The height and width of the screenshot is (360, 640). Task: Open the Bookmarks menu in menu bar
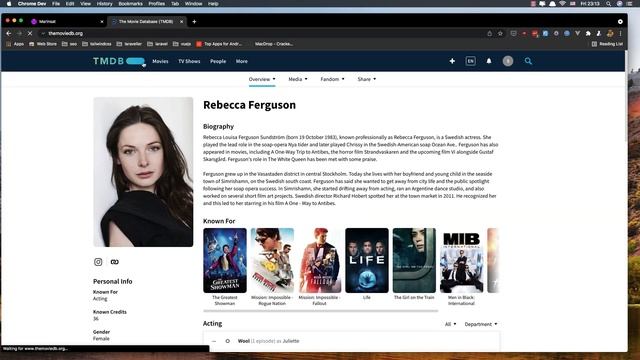pos(131,4)
